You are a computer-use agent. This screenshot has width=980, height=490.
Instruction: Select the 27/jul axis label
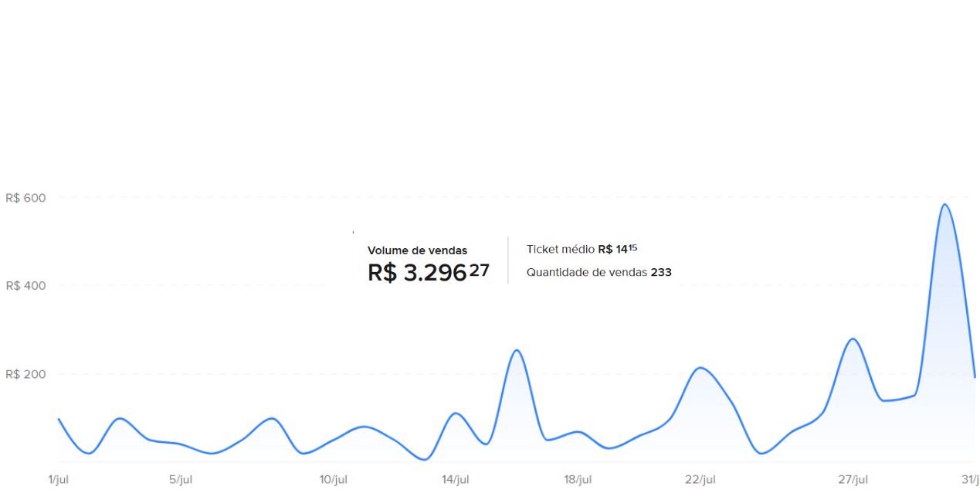pyautogui.click(x=853, y=480)
